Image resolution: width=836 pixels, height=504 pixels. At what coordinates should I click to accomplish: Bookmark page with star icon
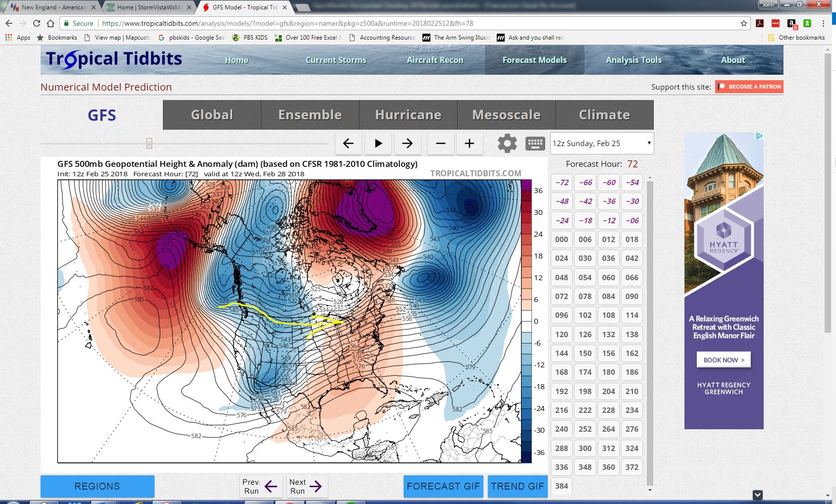743,23
